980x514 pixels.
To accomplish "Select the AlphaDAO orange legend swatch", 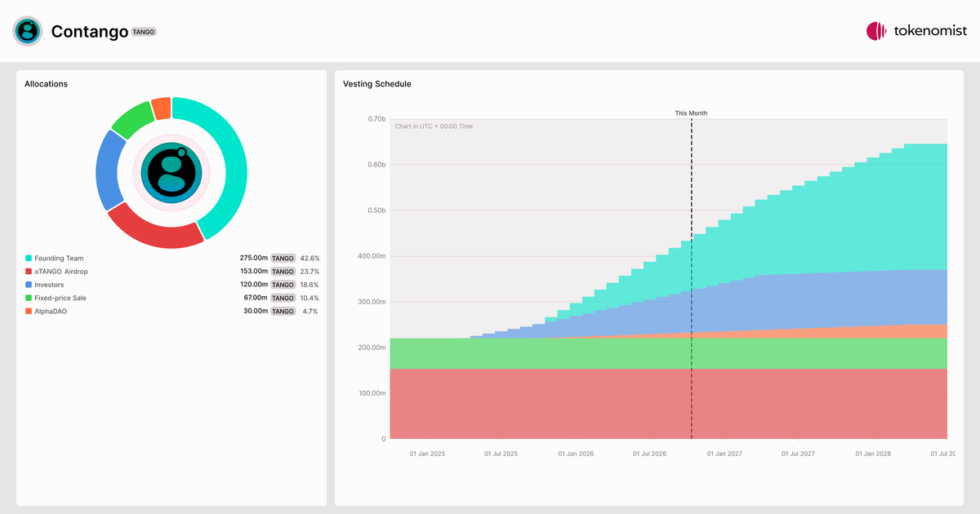I will tap(29, 311).
